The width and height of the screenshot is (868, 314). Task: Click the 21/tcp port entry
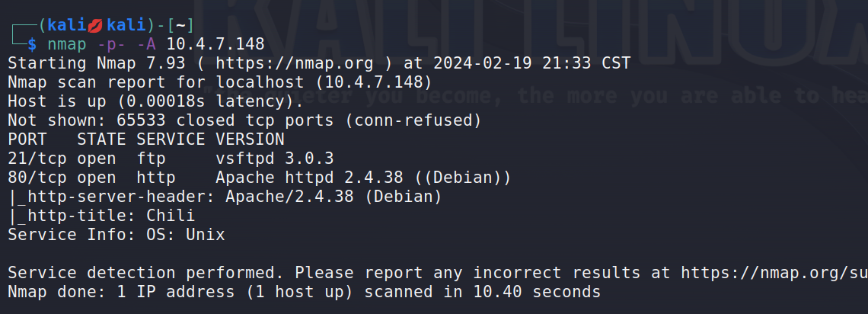click(x=37, y=159)
